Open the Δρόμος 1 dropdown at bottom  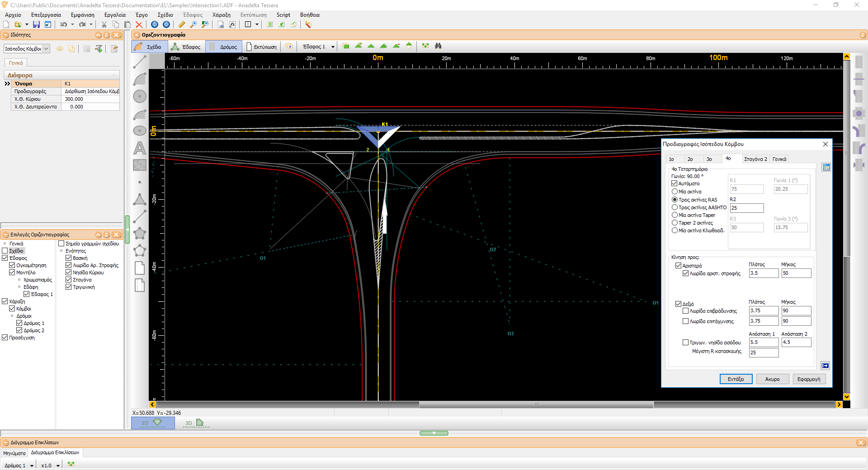[x=32, y=465]
